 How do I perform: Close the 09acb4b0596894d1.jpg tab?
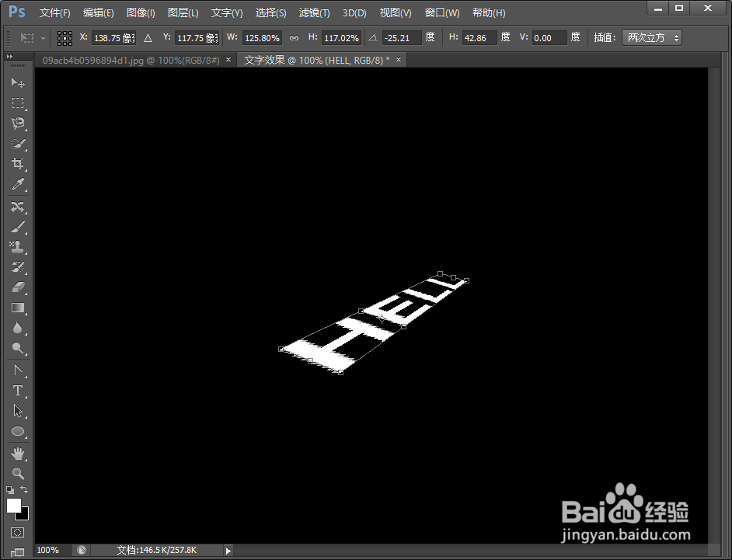[228, 60]
